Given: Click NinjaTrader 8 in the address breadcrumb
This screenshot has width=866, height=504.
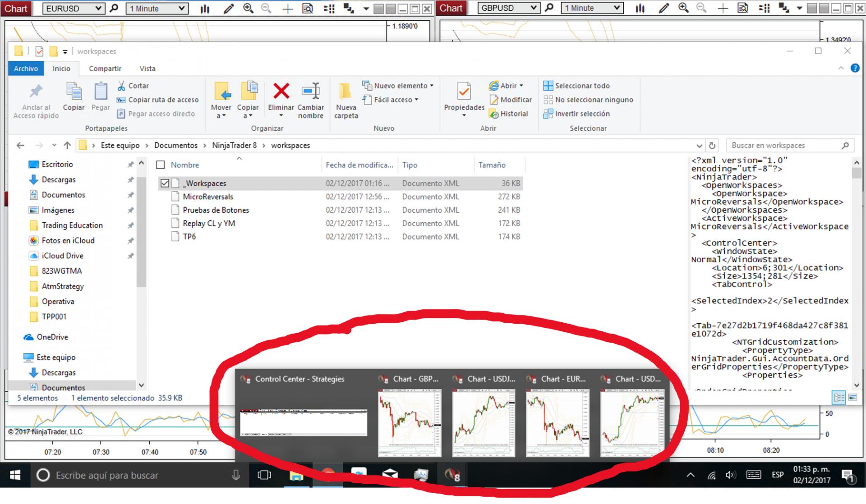Looking at the screenshot, I should tap(234, 145).
